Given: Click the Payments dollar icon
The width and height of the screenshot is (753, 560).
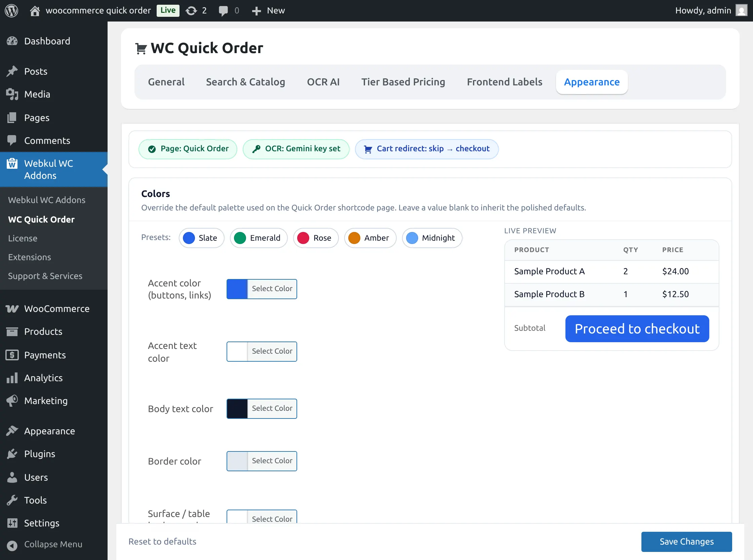Looking at the screenshot, I should click(12, 355).
